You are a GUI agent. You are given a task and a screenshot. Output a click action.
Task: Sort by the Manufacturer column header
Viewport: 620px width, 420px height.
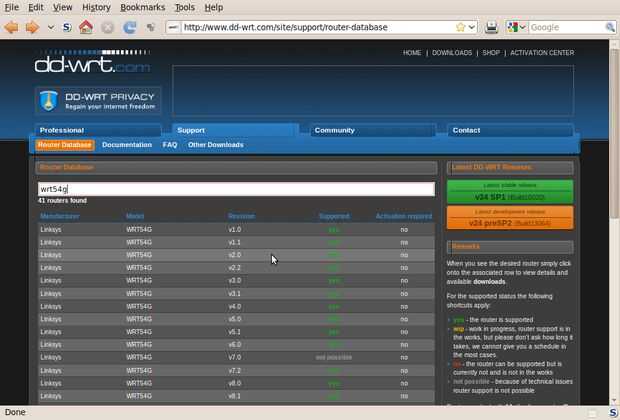[x=60, y=216]
